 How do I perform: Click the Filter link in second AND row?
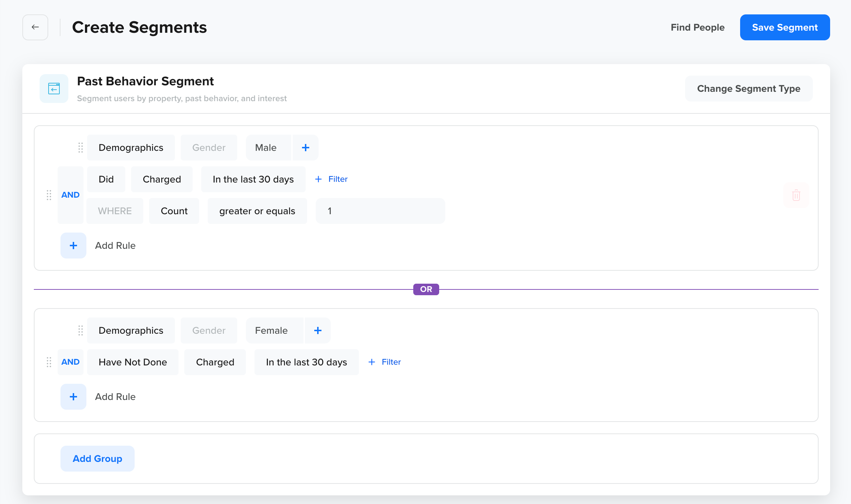(384, 362)
